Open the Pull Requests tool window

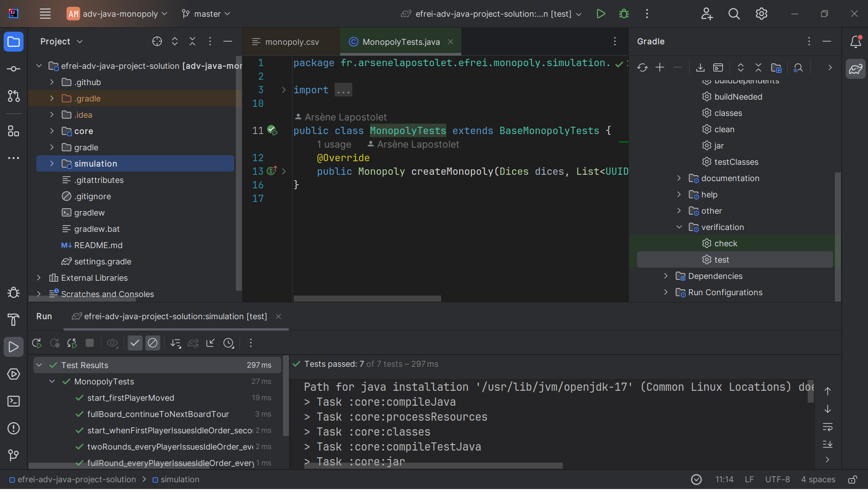14,96
